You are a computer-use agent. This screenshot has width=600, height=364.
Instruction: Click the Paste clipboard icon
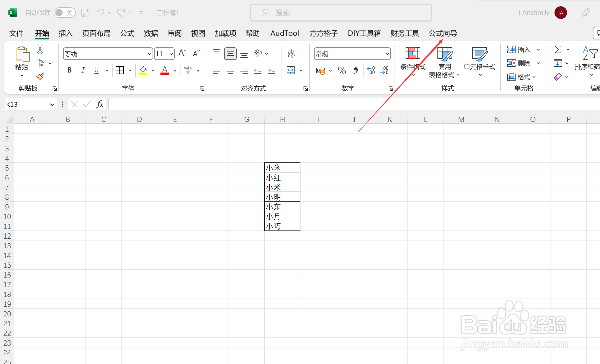click(x=22, y=54)
